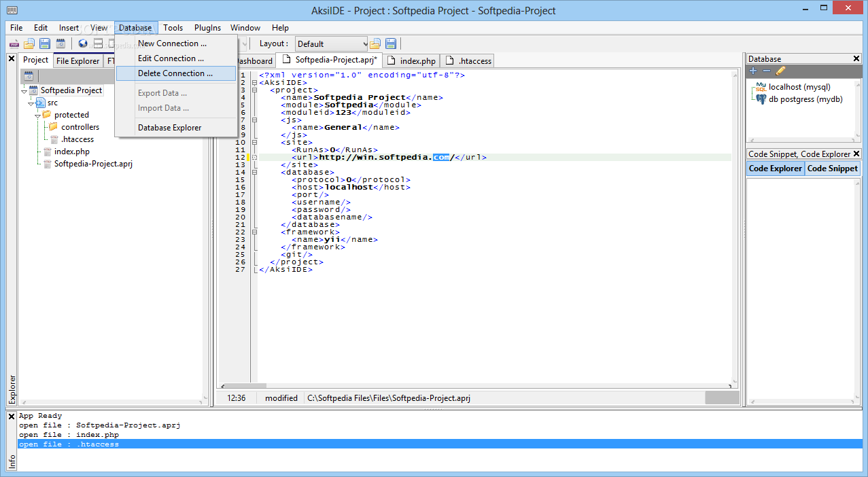Fold the AksiIDE block at line 2

pos(254,83)
